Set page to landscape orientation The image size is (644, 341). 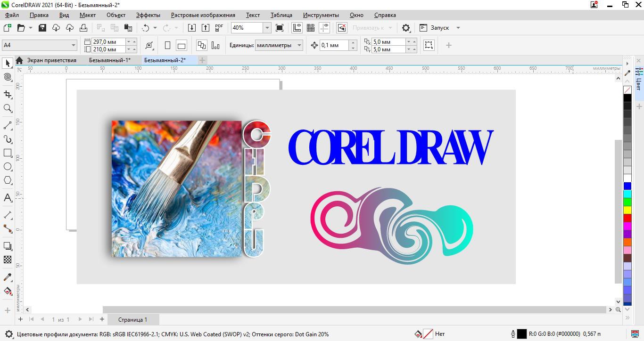[182, 45]
